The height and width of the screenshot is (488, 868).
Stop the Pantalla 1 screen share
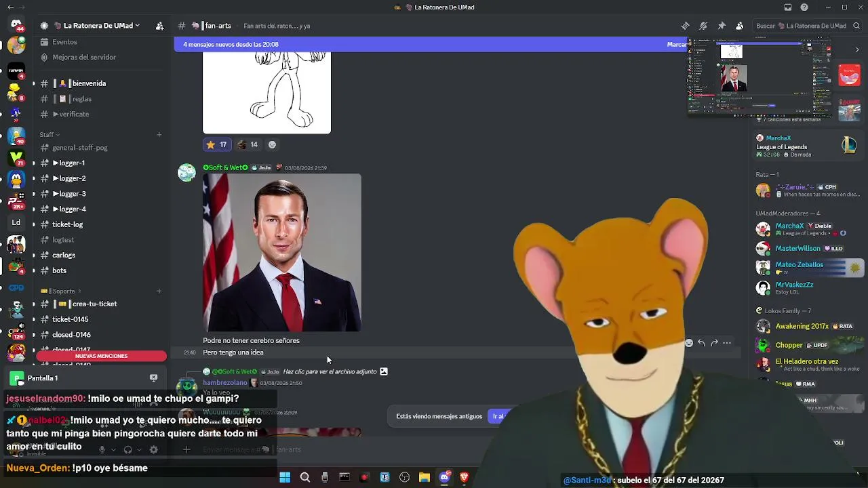[153, 378]
